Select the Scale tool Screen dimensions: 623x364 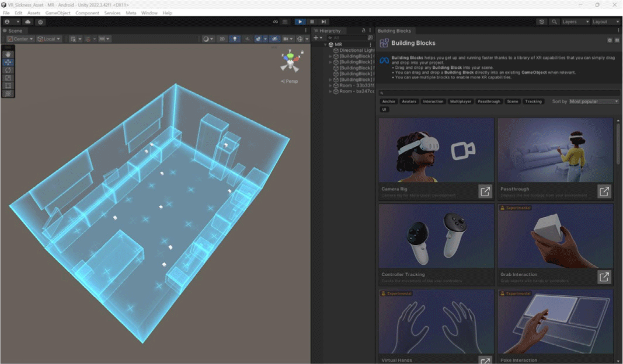coord(8,78)
